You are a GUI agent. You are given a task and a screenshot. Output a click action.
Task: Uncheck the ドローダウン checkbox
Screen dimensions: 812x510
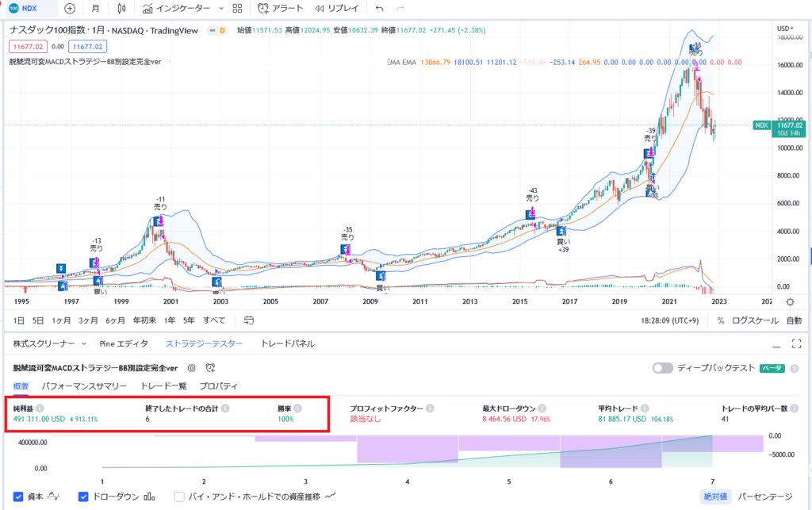click(x=82, y=497)
